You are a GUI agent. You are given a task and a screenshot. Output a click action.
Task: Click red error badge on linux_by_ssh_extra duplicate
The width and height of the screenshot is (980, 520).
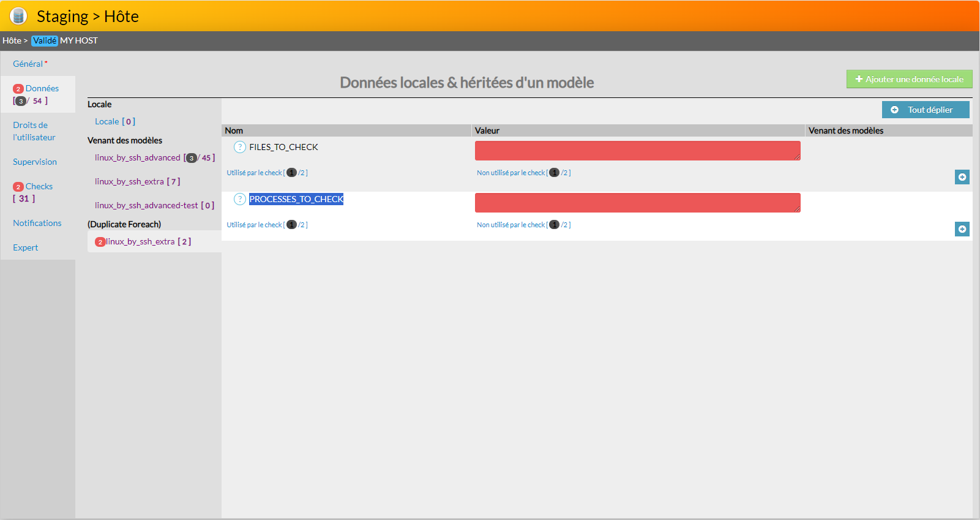(100, 242)
